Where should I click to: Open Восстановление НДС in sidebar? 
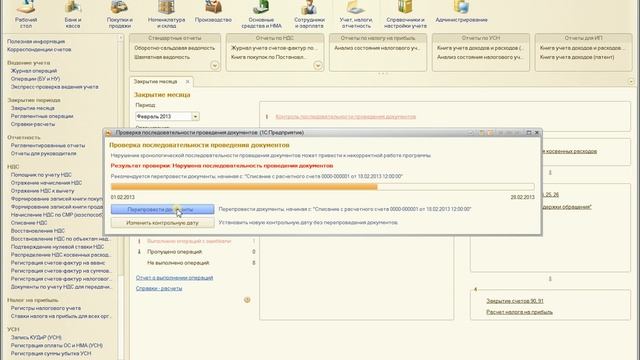tap(38, 231)
